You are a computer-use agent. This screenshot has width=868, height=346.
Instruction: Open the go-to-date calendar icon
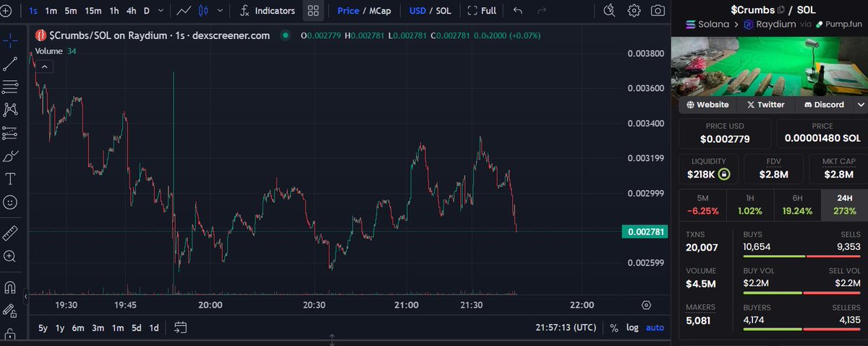coord(181,327)
